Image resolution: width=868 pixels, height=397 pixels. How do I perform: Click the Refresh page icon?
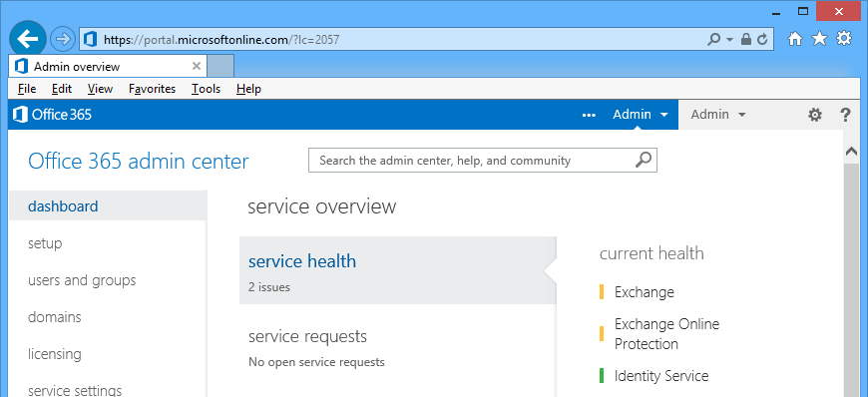(762, 39)
